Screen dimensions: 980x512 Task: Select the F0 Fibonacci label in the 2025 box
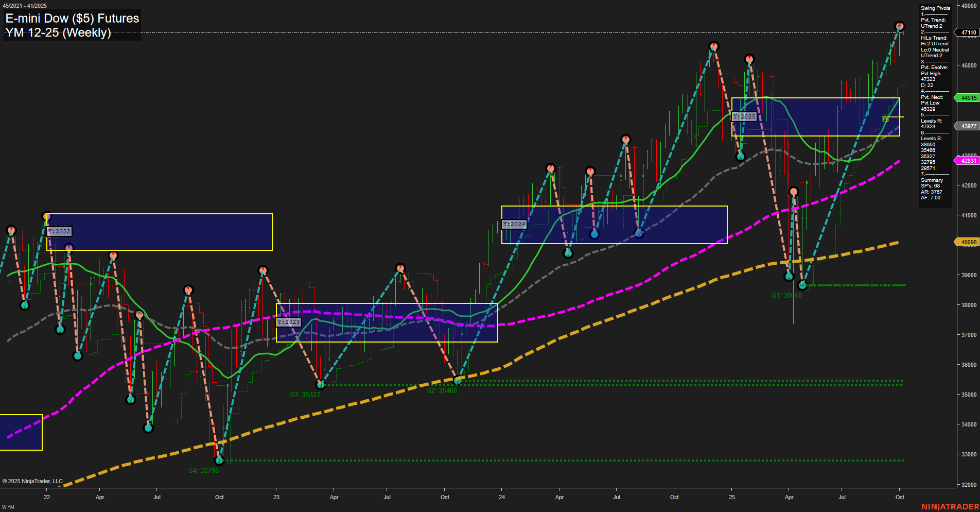point(886,118)
